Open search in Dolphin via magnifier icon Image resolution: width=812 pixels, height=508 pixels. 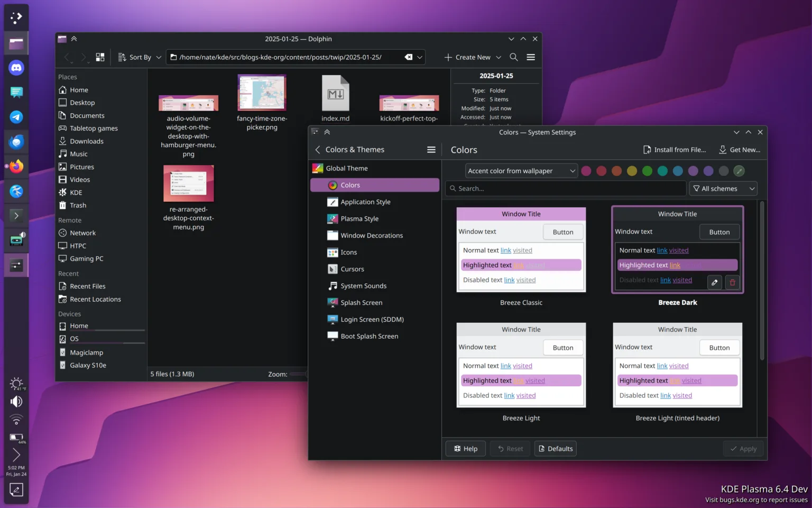(513, 57)
